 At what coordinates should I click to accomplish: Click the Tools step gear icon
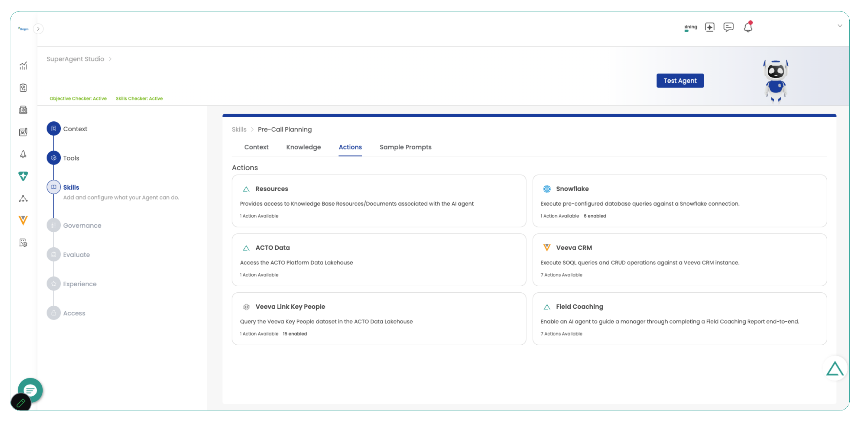[x=54, y=158]
